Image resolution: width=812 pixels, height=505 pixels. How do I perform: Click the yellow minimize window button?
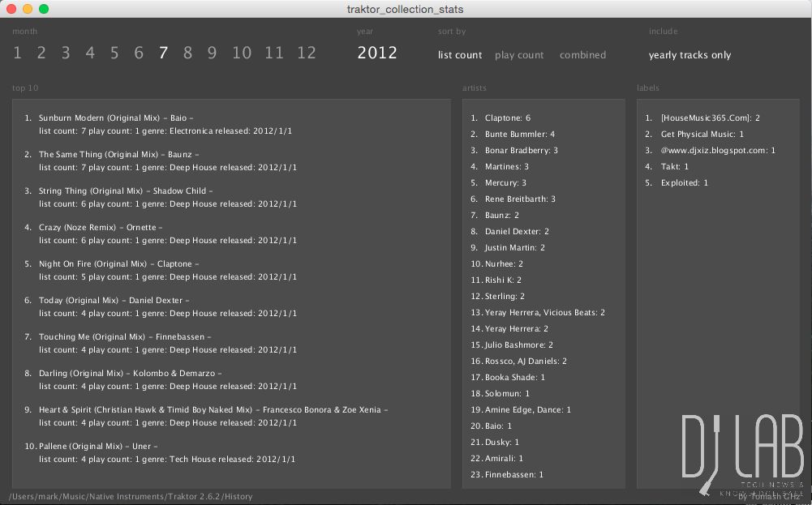pos(28,9)
